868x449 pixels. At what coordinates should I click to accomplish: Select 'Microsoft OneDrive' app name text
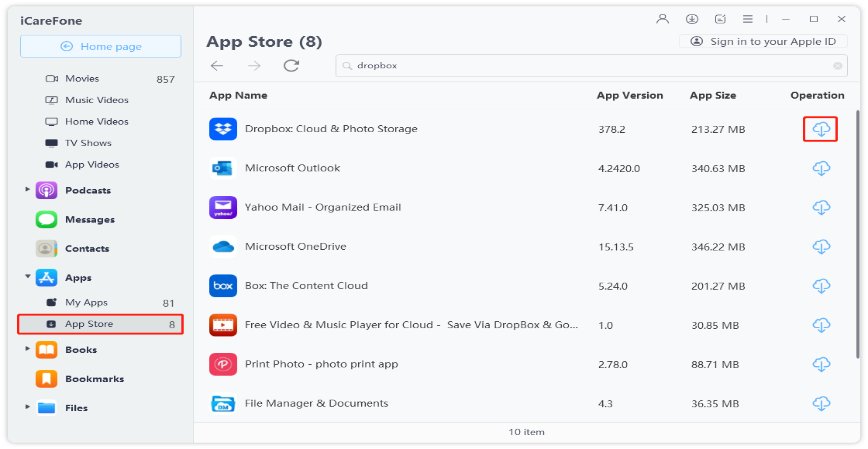coord(296,246)
